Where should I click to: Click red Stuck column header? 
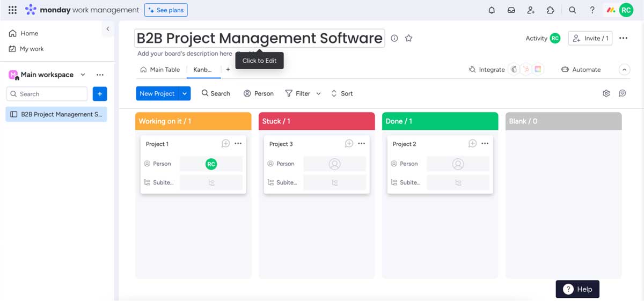point(317,121)
